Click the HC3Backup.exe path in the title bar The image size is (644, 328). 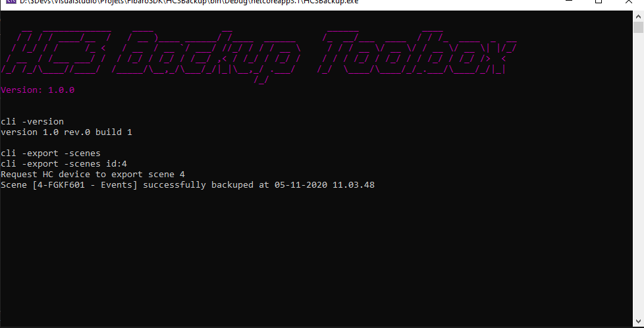pos(189,2)
